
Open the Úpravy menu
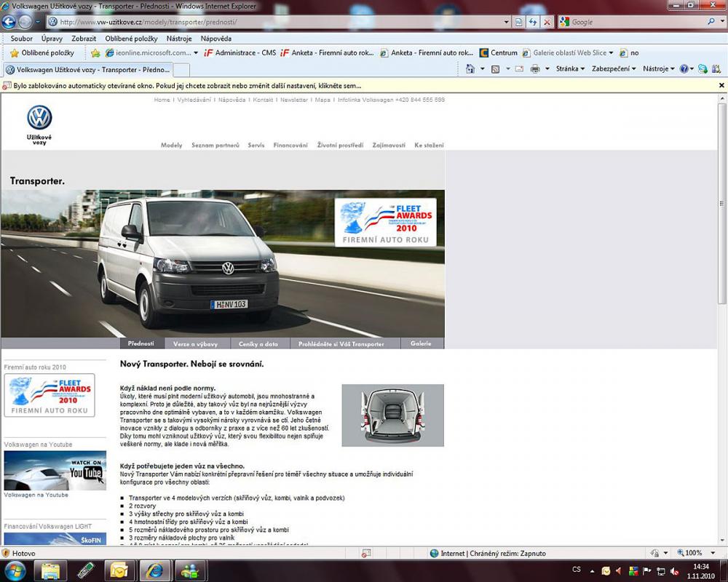[52, 39]
